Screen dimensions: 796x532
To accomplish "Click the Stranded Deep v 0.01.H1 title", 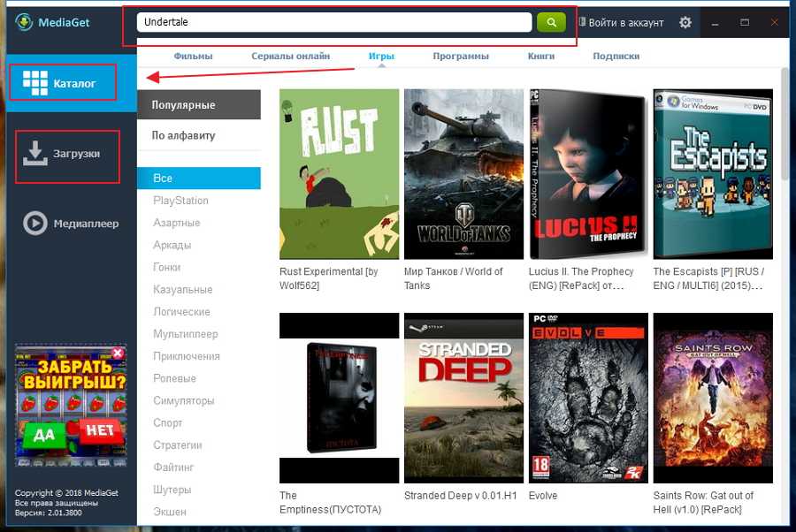I will coord(461,496).
